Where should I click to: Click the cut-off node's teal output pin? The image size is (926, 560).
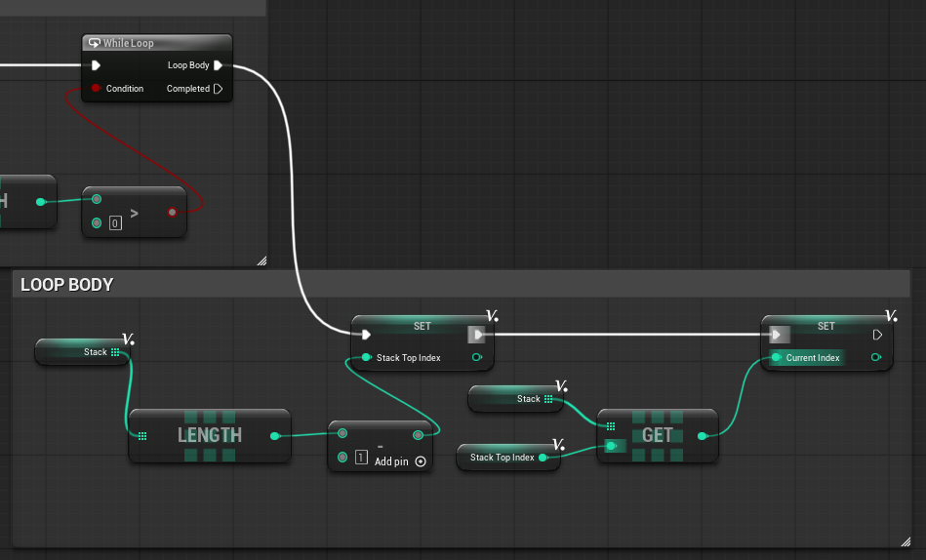[x=40, y=202]
